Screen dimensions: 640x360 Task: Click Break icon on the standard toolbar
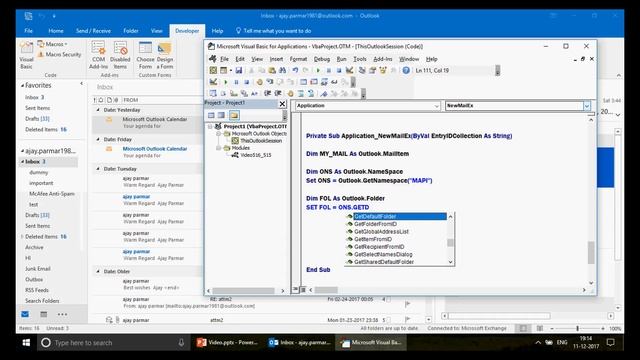(x=329, y=70)
